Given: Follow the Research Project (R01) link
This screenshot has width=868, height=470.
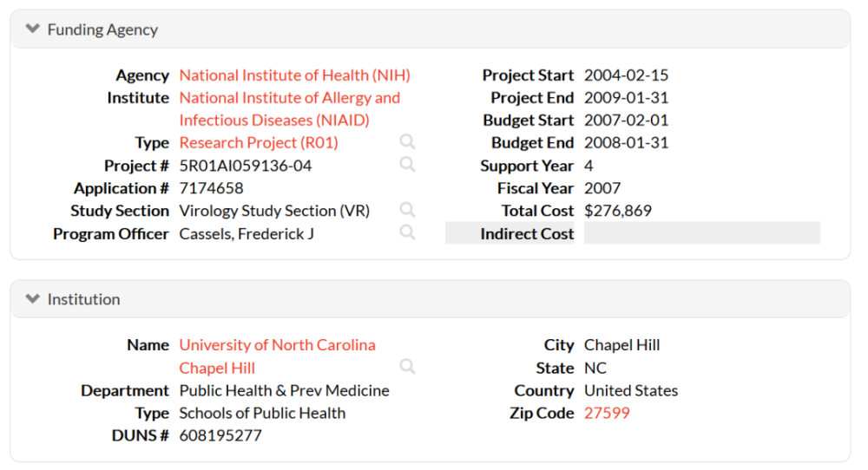Looking at the screenshot, I should (x=259, y=143).
